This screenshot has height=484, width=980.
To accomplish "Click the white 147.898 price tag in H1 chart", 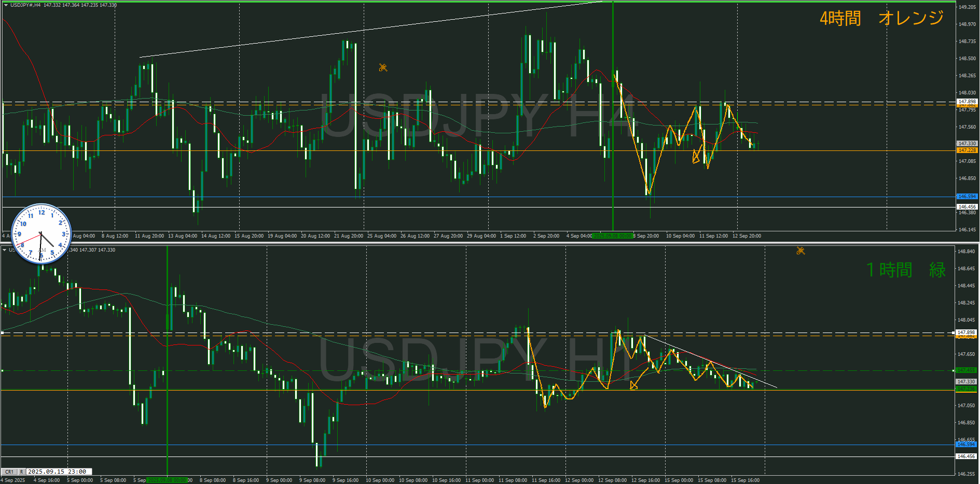I will click(x=967, y=332).
